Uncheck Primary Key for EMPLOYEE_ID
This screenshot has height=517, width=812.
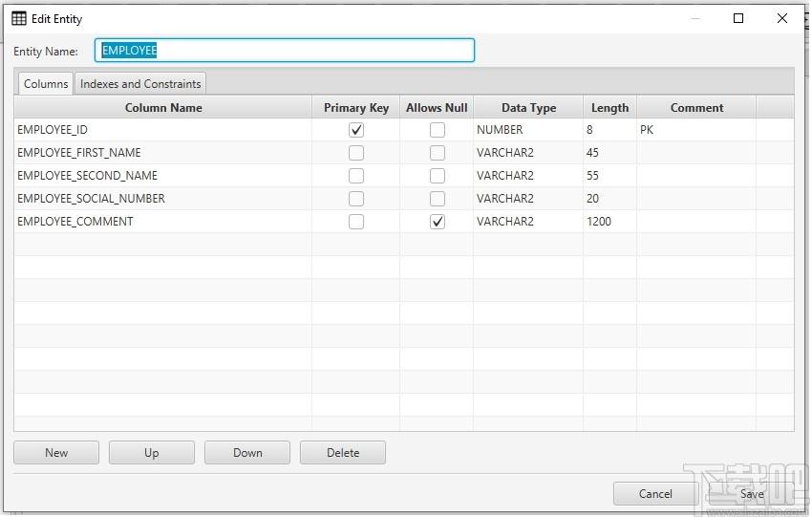click(x=356, y=130)
